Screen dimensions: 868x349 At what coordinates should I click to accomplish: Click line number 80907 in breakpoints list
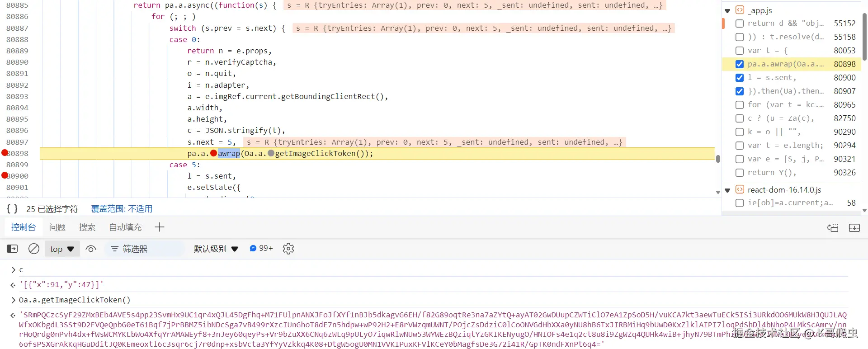point(844,91)
